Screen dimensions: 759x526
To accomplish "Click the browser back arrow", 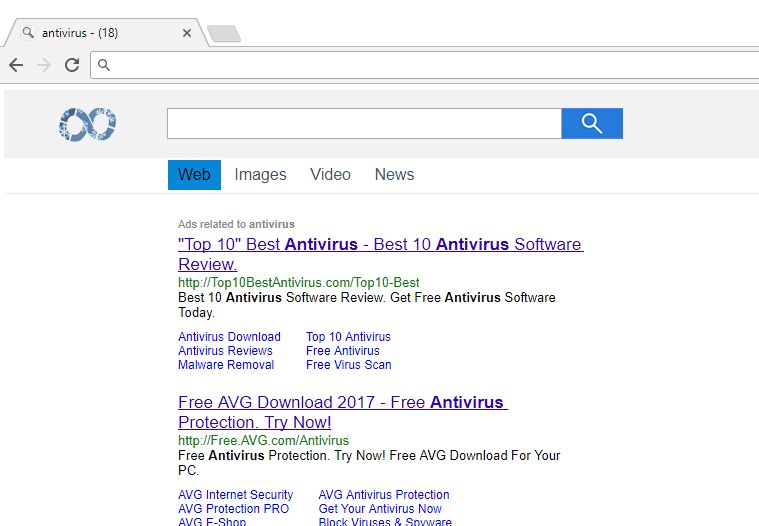I will 16,65.
